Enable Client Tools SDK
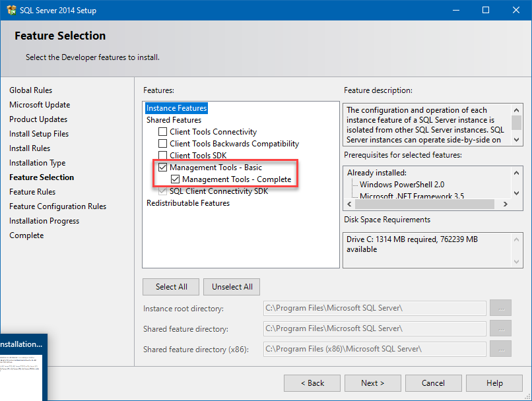The height and width of the screenshot is (401, 532). pos(162,155)
